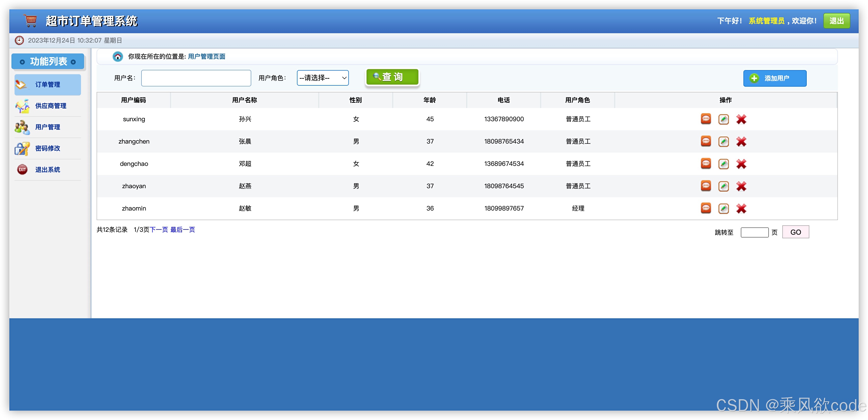The width and height of the screenshot is (868, 420).
Task: Click the green 查询 search button
Action: coord(392,77)
